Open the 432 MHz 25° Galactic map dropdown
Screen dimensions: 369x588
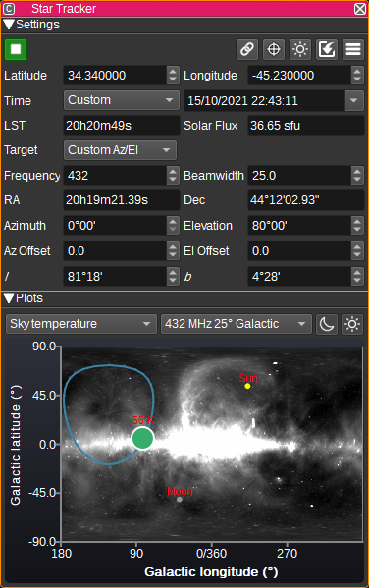(237, 324)
